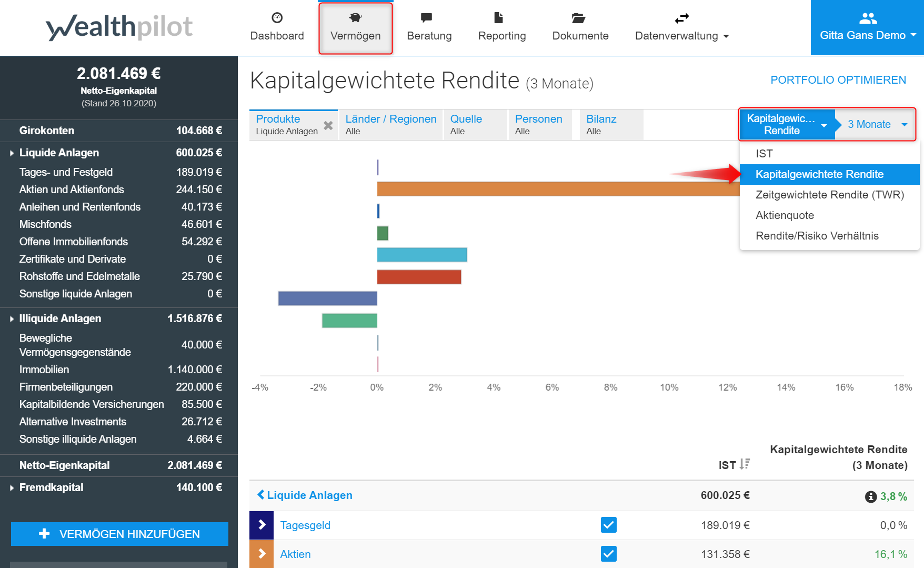Select Zeitgewichtete Rendite (TWR) option
Viewport: 924px width, 568px height.
(x=830, y=195)
